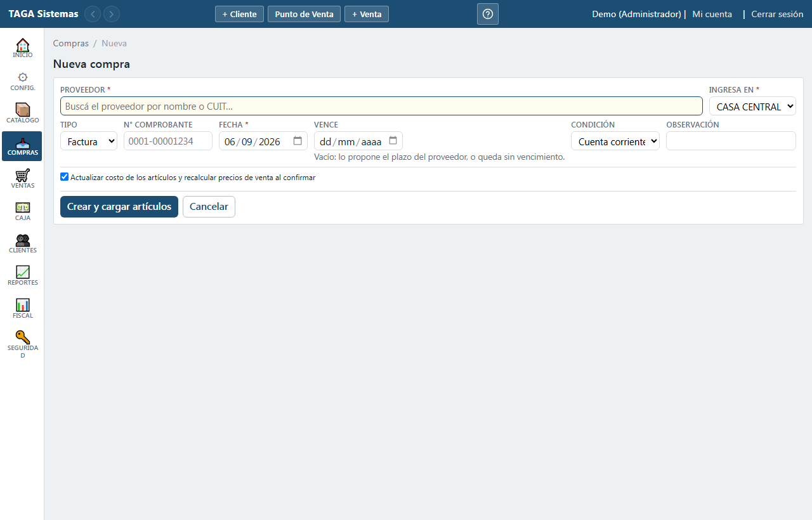This screenshot has height=520, width=812.
Task: Open the Ingresa en dropdown
Action: coord(752,106)
